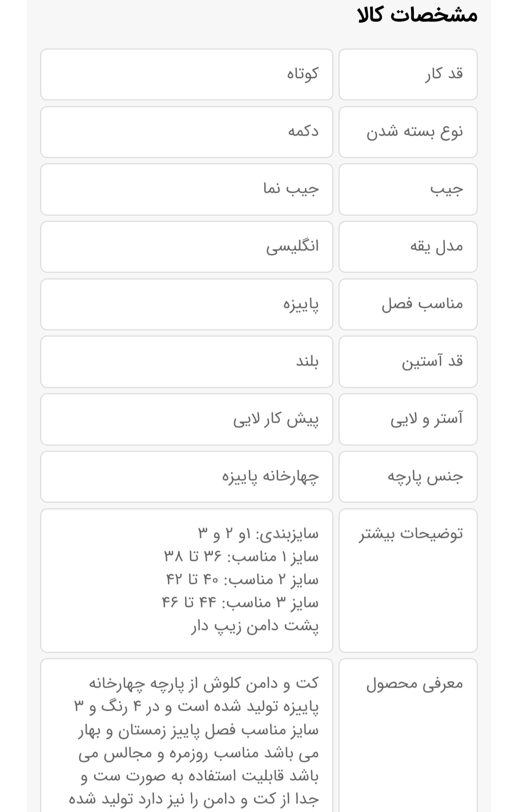518x812 pixels.
Task: Click the "پیش کار لایی" value
Action: pyautogui.click(x=276, y=419)
